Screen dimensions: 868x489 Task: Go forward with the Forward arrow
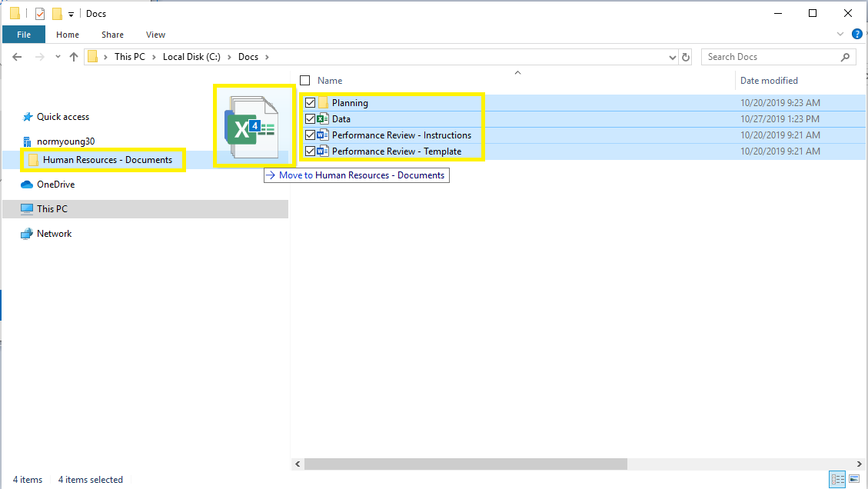39,57
